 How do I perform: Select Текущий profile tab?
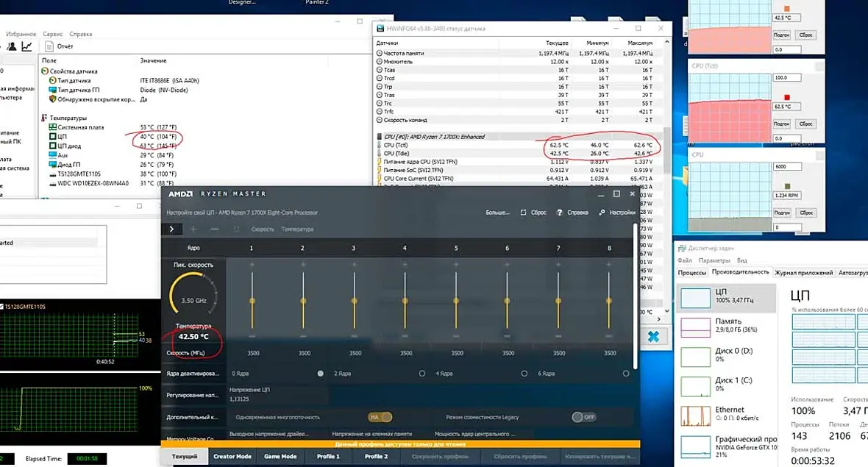tap(185, 457)
